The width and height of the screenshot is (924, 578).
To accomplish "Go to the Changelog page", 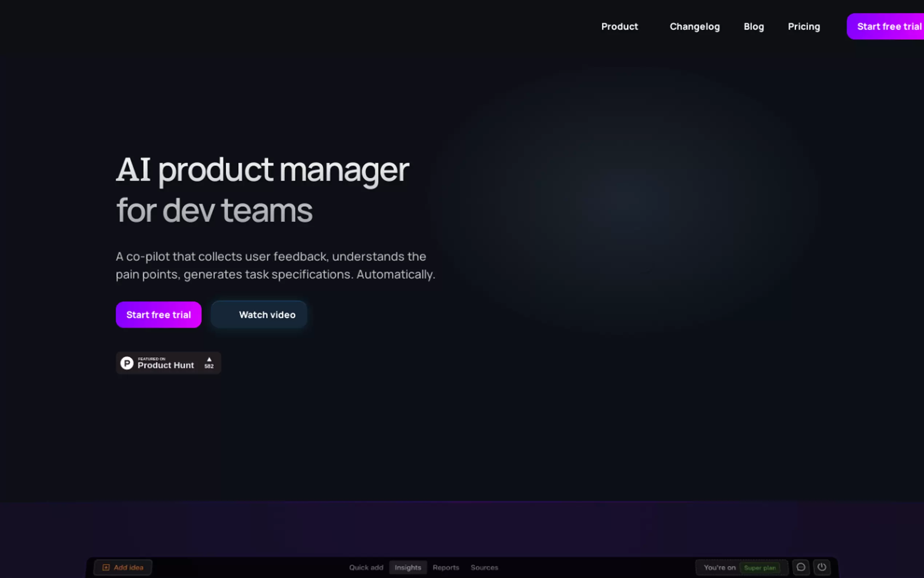I will pyautogui.click(x=694, y=26).
